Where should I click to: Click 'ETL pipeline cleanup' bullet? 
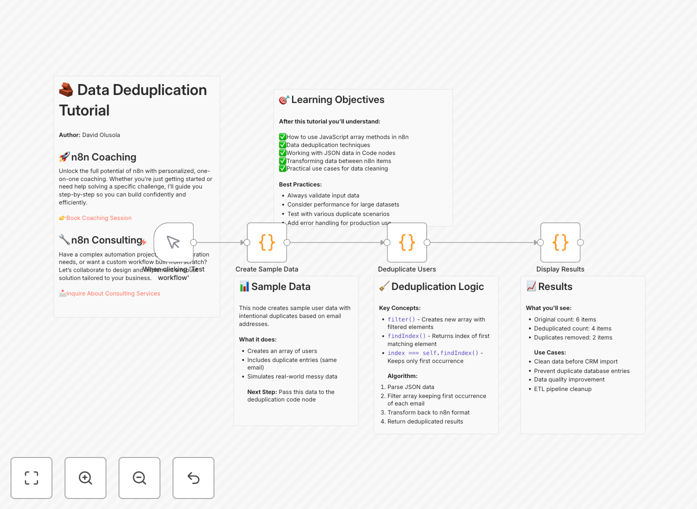coord(563,389)
